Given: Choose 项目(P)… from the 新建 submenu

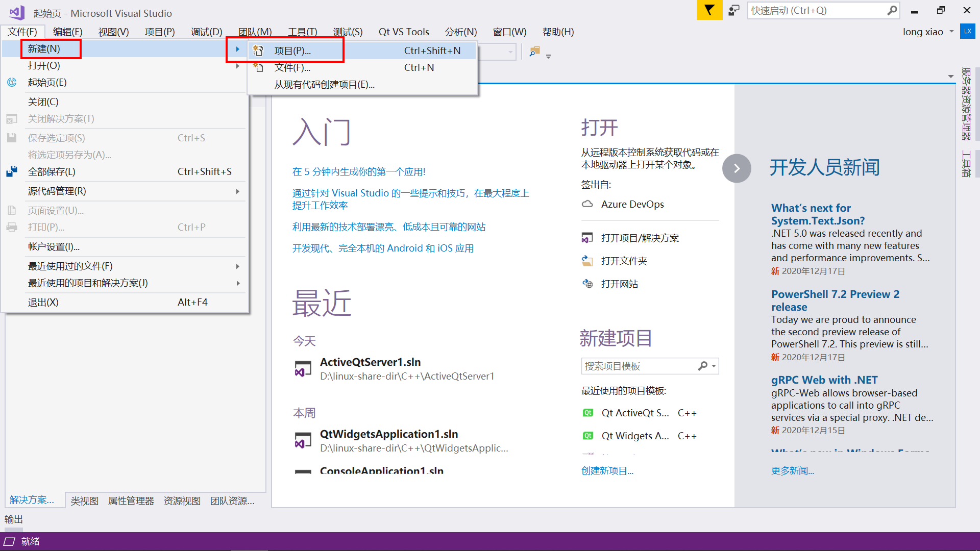Looking at the screenshot, I should coord(292,50).
